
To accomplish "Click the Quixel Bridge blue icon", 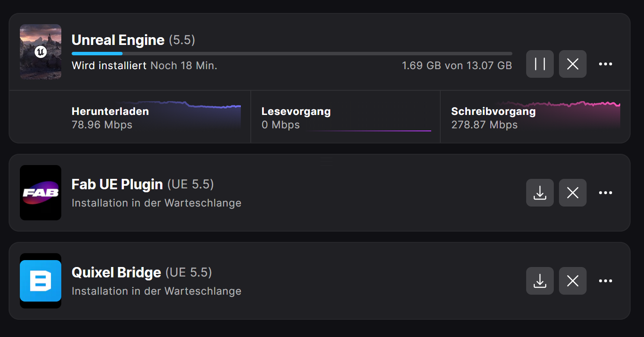I will [41, 281].
